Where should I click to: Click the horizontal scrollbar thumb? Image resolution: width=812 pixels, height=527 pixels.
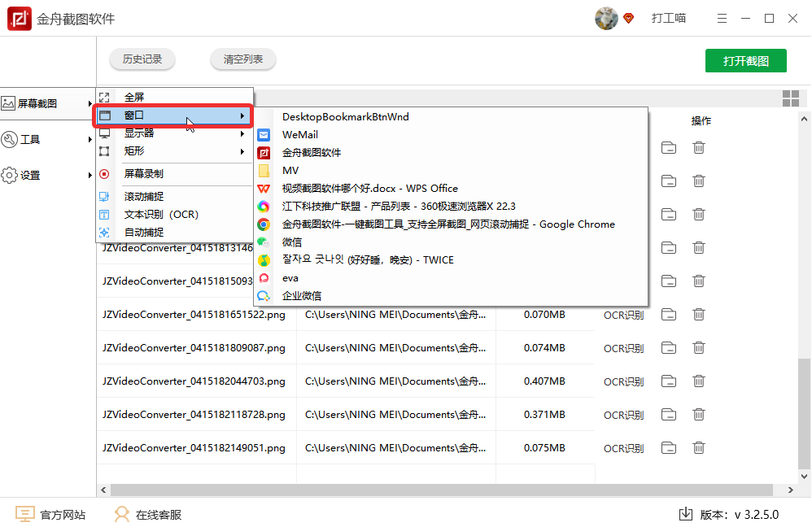click(x=441, y=490)
